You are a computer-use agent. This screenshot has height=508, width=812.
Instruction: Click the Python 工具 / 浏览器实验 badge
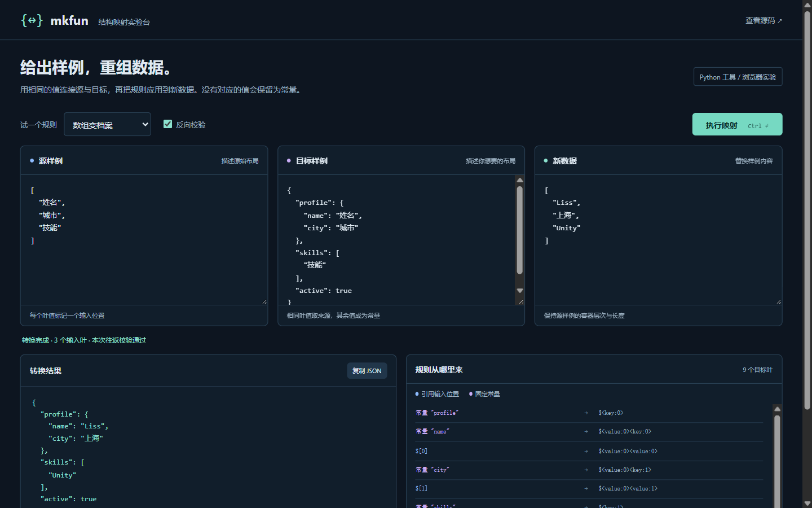point(738,77)
